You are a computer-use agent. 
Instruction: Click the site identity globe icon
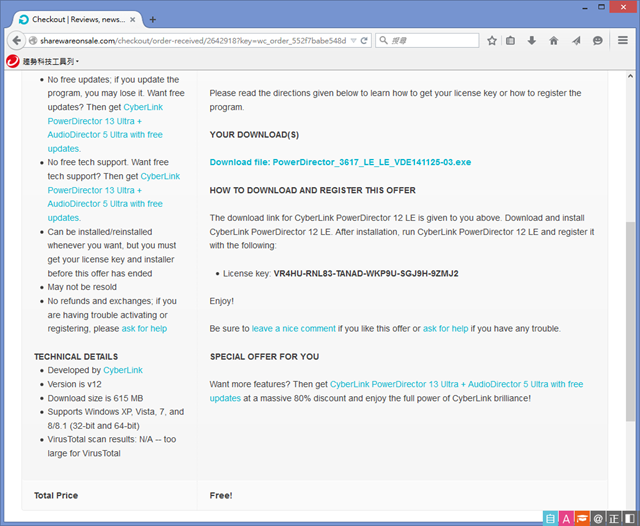[x=33, y=41]
